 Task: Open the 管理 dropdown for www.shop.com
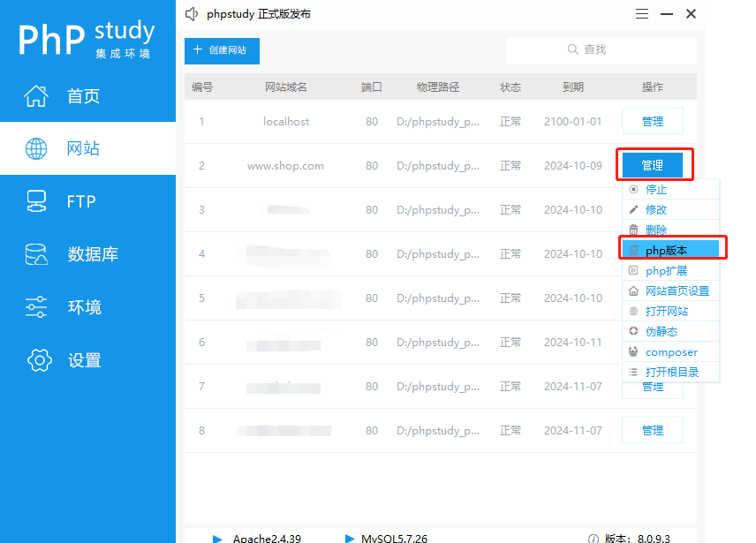[x=654, y=165]
